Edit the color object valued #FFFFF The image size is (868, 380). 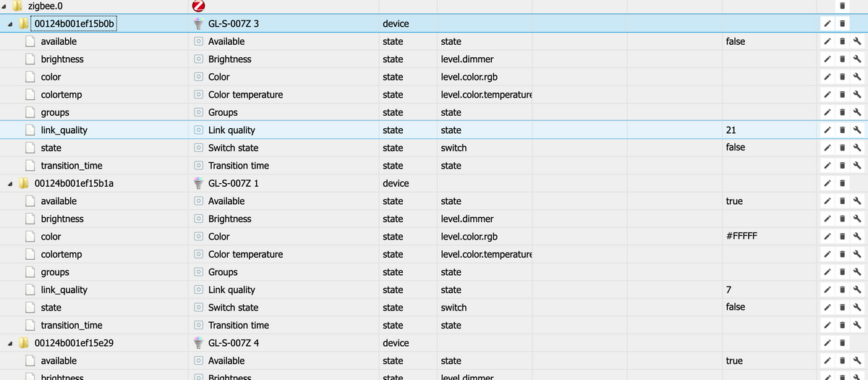[827, 237]
